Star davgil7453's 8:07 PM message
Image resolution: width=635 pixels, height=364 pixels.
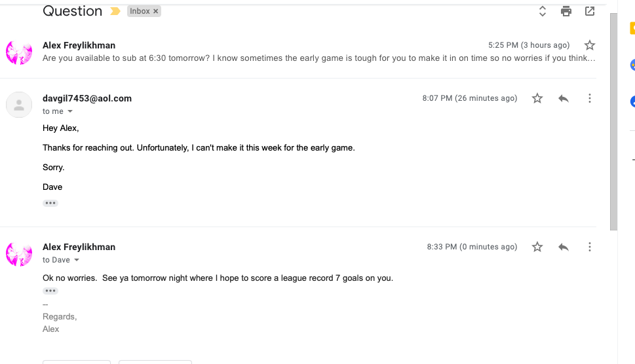537,98
